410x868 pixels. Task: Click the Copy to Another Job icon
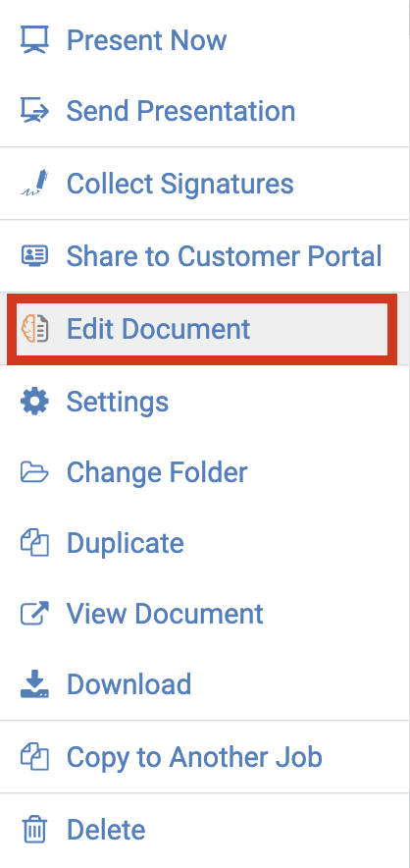[x=34, y=757]
